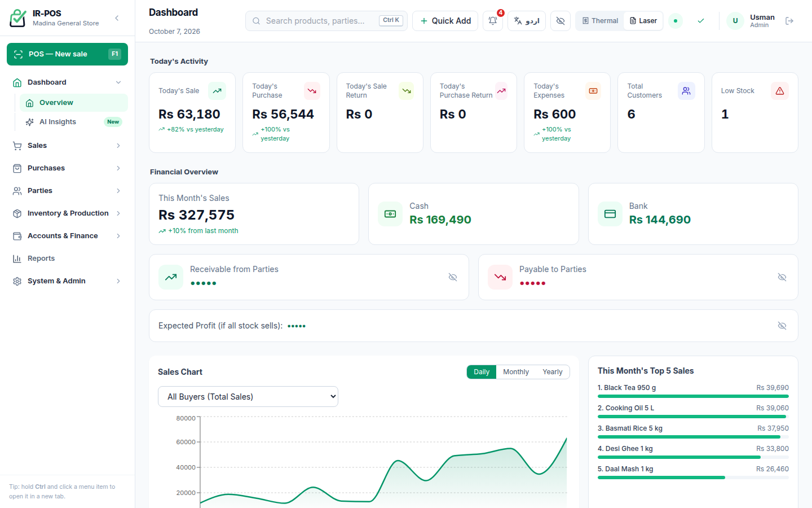Click the Total Customers people icon

pyautogui.click(x=686, y=91)
